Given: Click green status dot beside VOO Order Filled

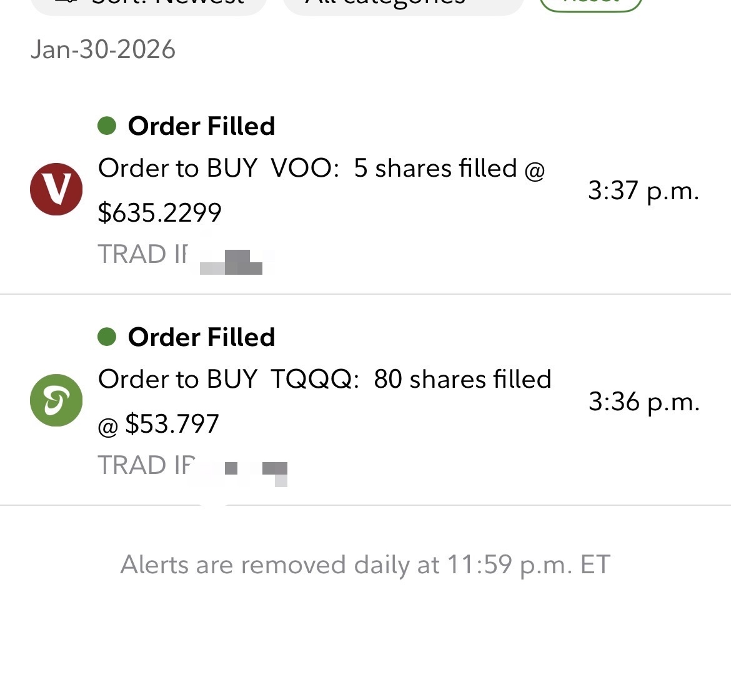Looking at the screenshot, I should point(107,126).
